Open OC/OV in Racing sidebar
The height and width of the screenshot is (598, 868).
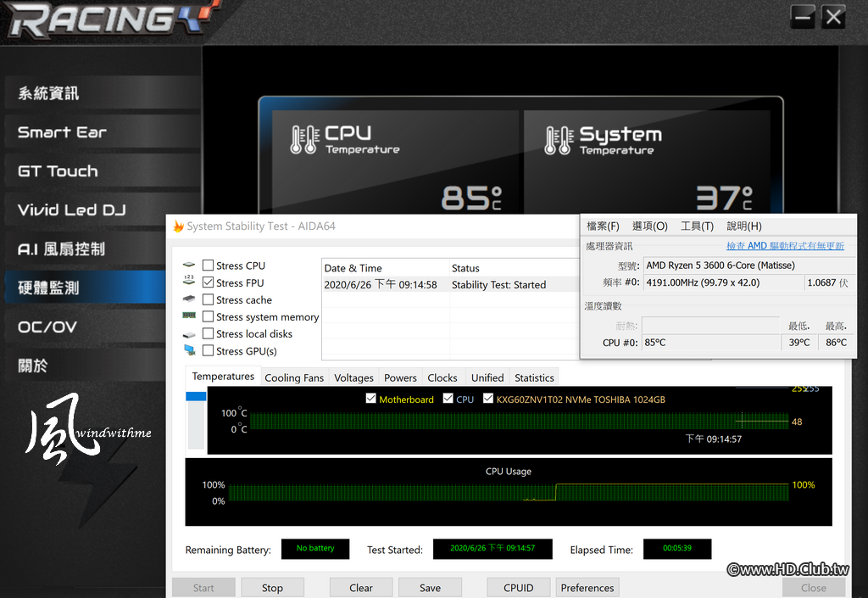86,326
